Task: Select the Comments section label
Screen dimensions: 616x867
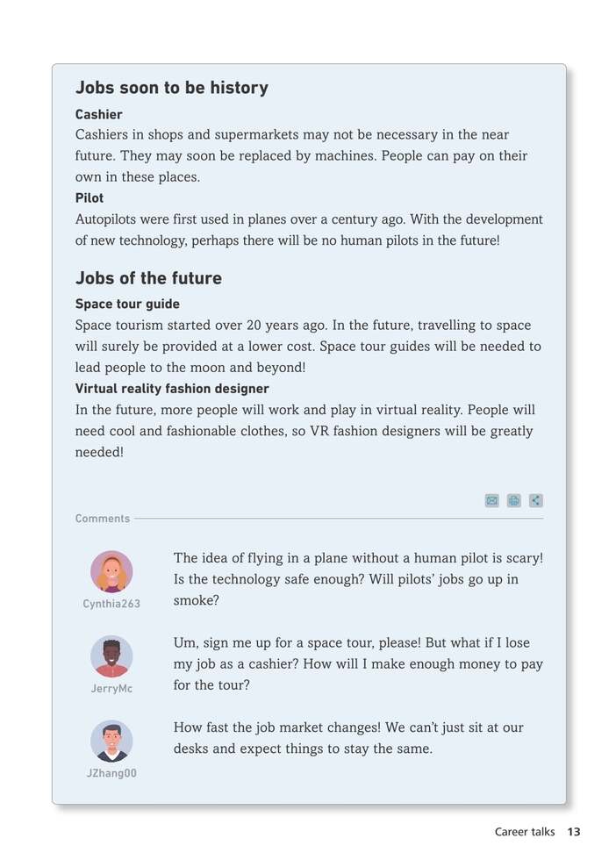Action: [x=103, y=519]
